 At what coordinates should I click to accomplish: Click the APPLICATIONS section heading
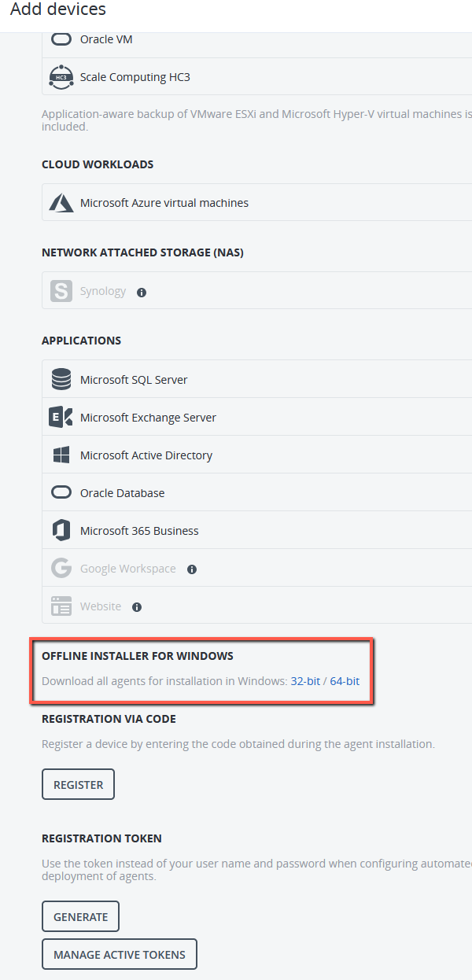click(x=81, y=341)
